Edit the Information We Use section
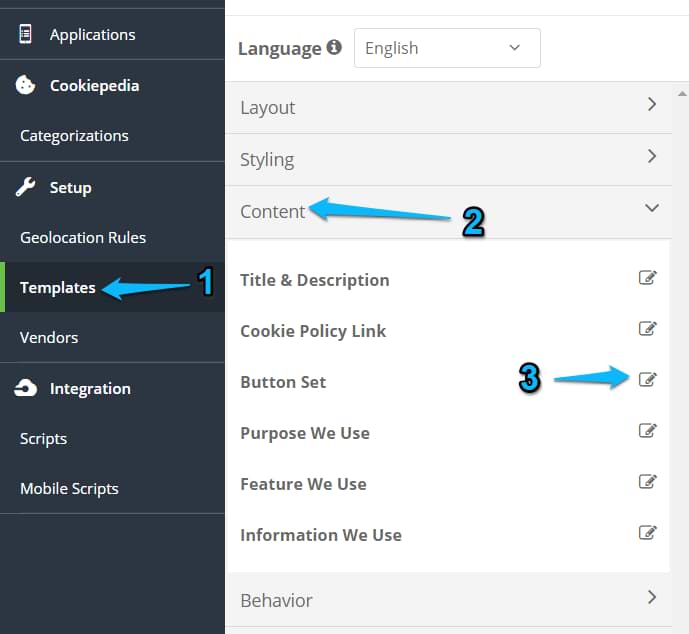The height and width of the screenshot is (634, 689). [647, 533]
